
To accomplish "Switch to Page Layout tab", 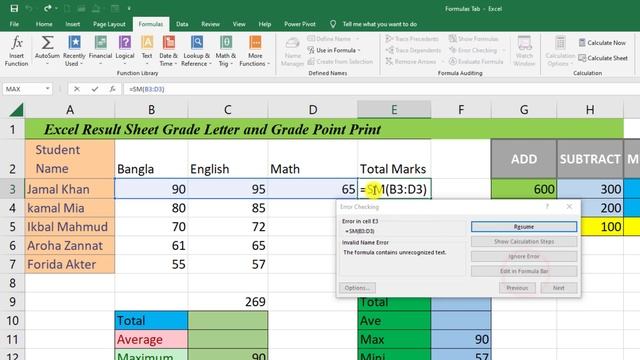I will tap(109, 24).
